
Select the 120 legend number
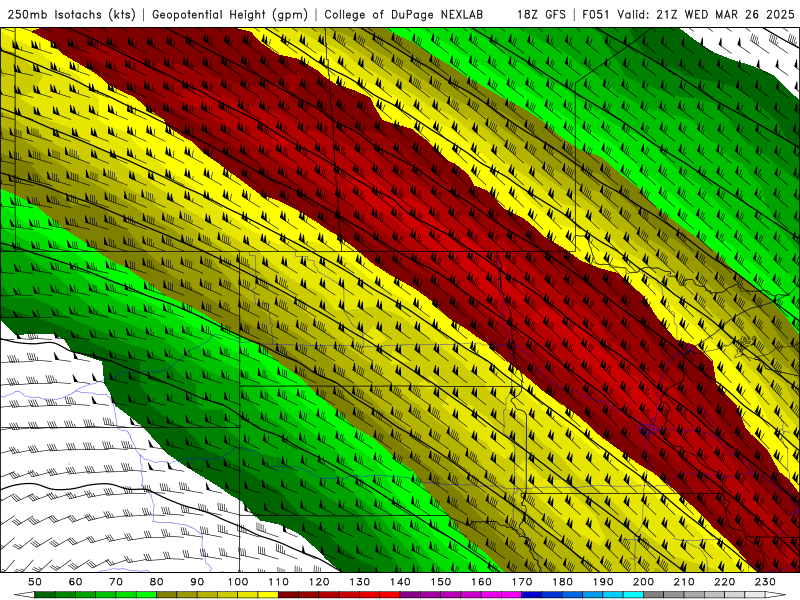coord(319,582)
